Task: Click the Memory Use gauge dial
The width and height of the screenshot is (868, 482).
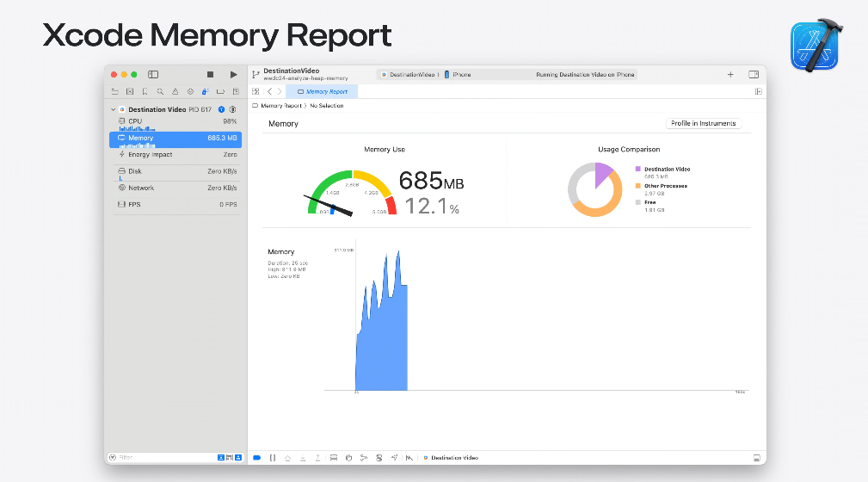Action: pos(352,193)
